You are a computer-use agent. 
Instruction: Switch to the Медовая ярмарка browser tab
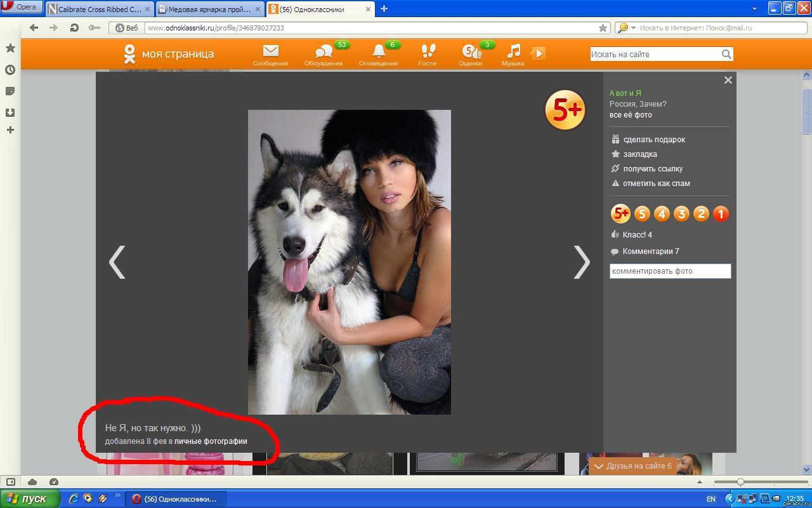click(x=209, y=9)
